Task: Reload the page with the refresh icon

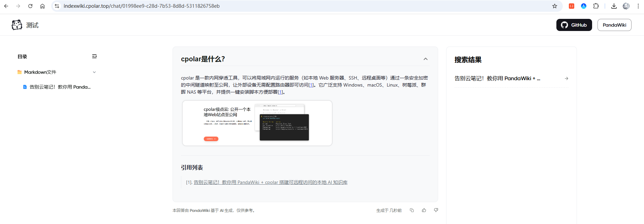Action: point(30,6)
